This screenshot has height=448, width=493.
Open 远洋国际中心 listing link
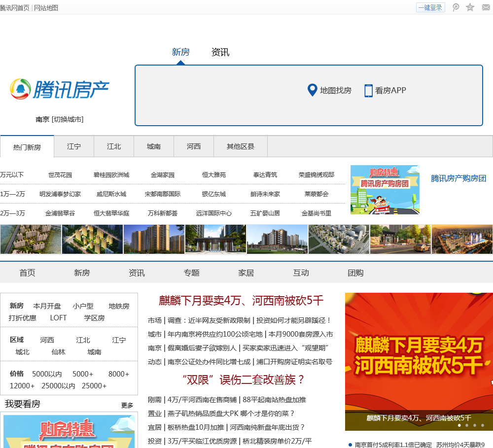pos(214,213)
